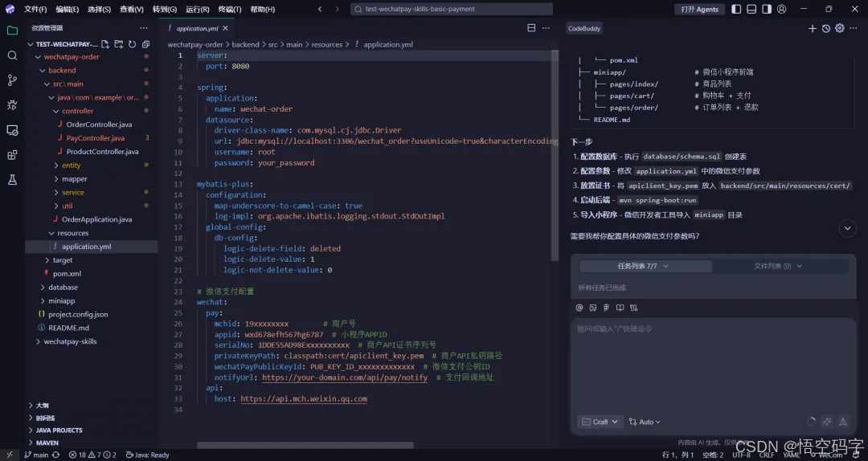
Task: Open the 选择(S) menu
Action: point(99,9)
